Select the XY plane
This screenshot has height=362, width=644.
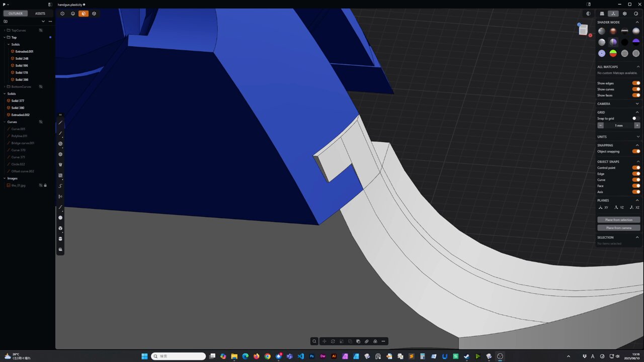[603, 207]
